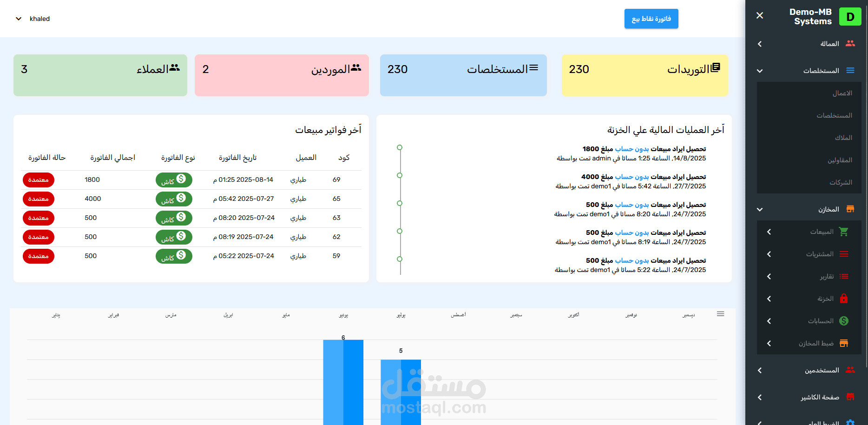Collapse the المخازن menu chevron
868x425 pixels.
[760, 209]
